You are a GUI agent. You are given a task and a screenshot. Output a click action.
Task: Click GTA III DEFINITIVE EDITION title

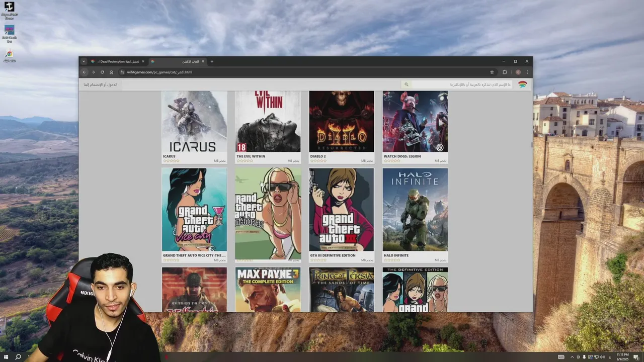[333, 255]
